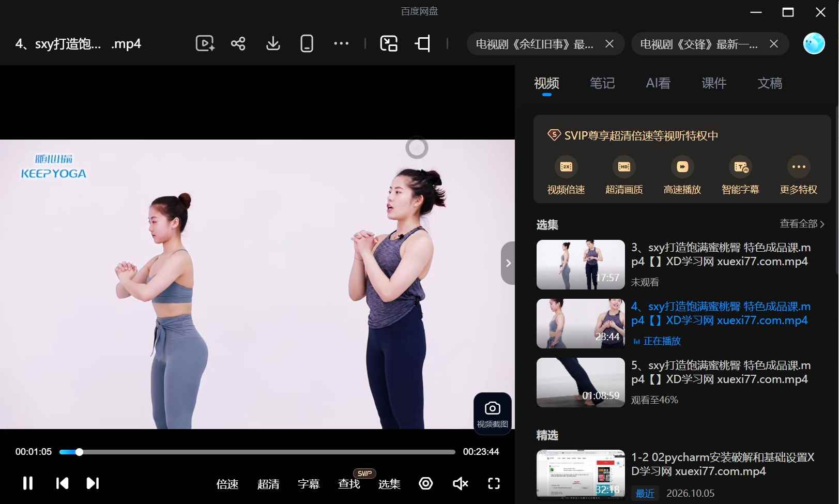
Task: Click the 超清画质 SVIP privilege icon
Action: [x=624, y=167]
